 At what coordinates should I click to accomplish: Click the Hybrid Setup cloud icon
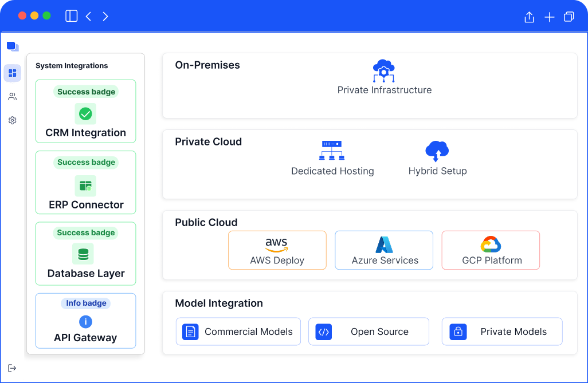point(437,151)
